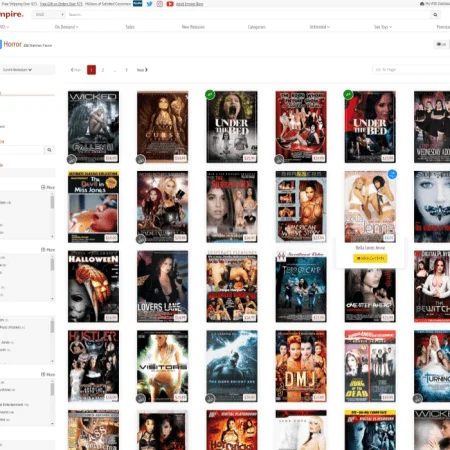Image resolution: width=450 pixels, height=450 pixels.
Task: Open the Categories menu item
Action: (x=257, y=27)
